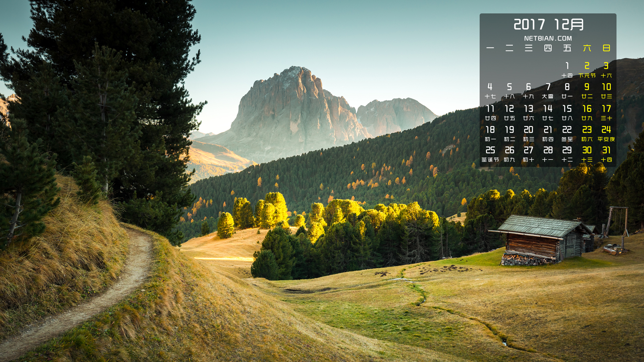Screen dimensions: 644x362
Task: Click the 三 Wednesday column header
Action: click(x=529, y=48)
